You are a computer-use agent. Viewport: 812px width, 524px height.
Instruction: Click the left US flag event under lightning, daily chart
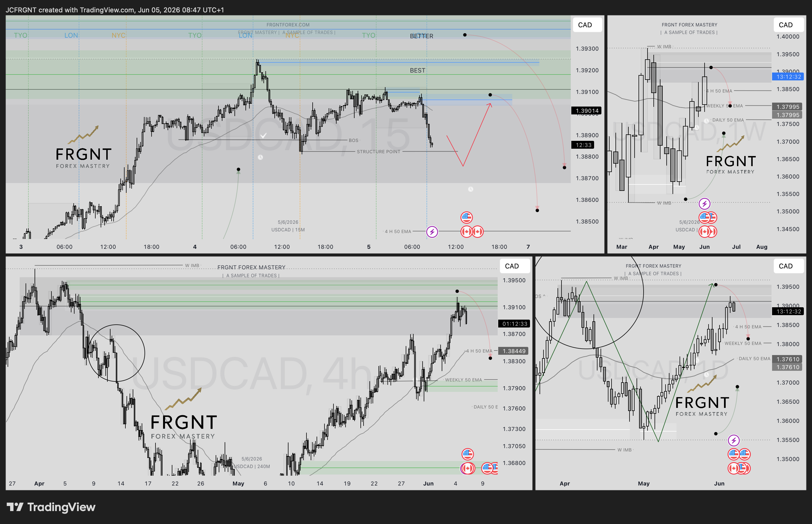733,454
